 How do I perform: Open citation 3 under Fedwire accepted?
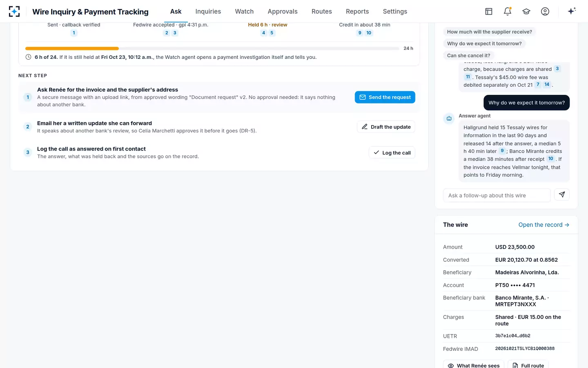(x=175, y=33)
